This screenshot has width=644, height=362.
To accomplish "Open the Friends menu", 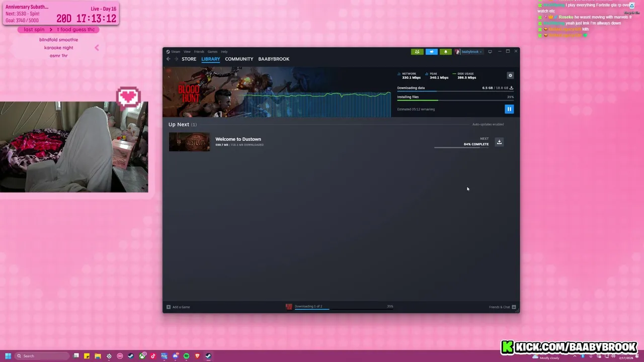I will tap(199, 51).
